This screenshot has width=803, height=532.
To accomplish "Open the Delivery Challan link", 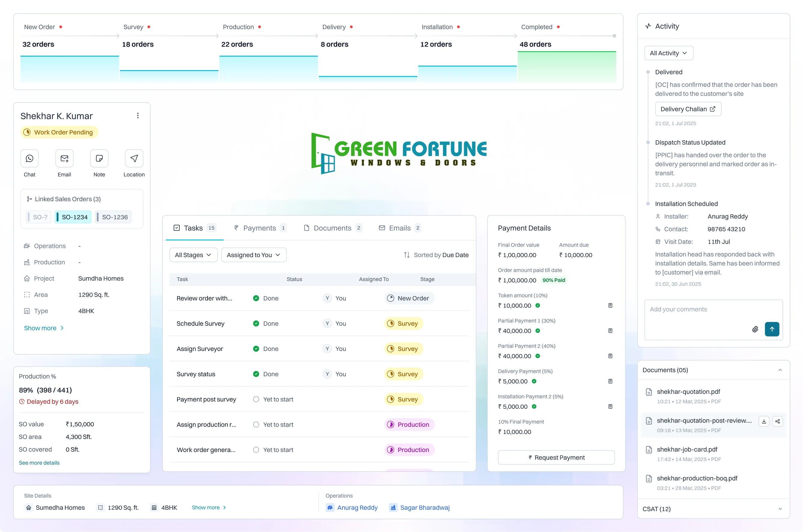I will [688, 109].
